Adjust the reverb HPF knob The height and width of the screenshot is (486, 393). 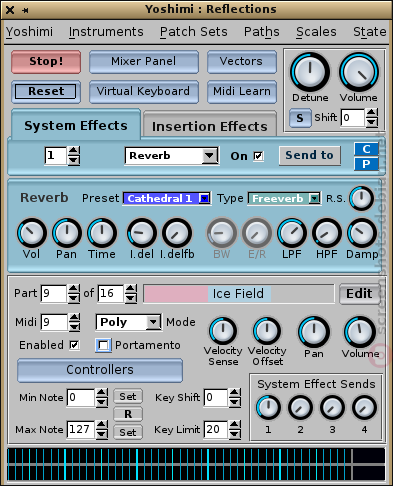327,233
